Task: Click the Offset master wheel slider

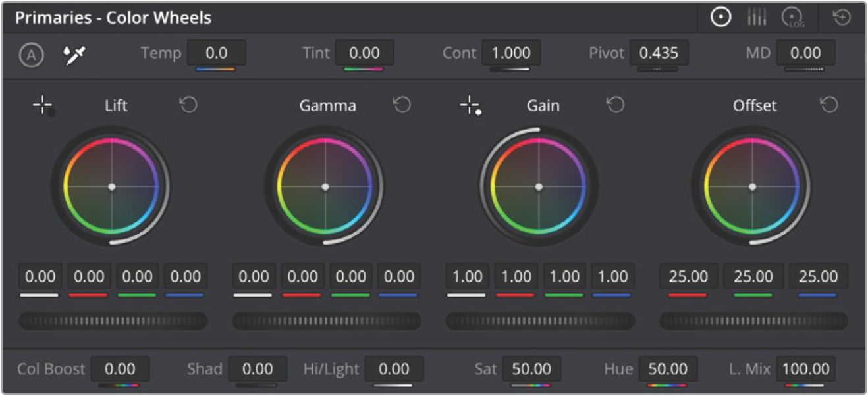Action: point(753,321)
